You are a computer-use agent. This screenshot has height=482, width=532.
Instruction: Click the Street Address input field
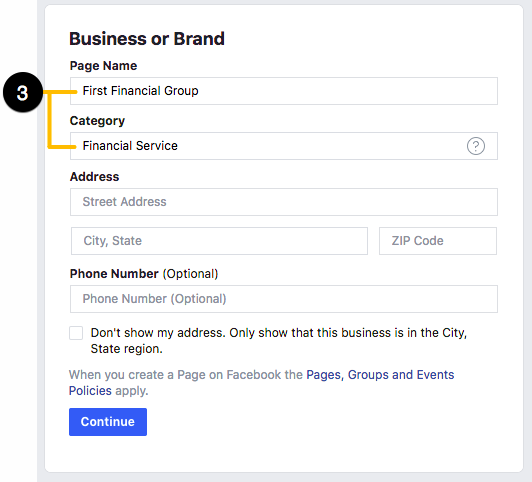[x=284, y=202]
